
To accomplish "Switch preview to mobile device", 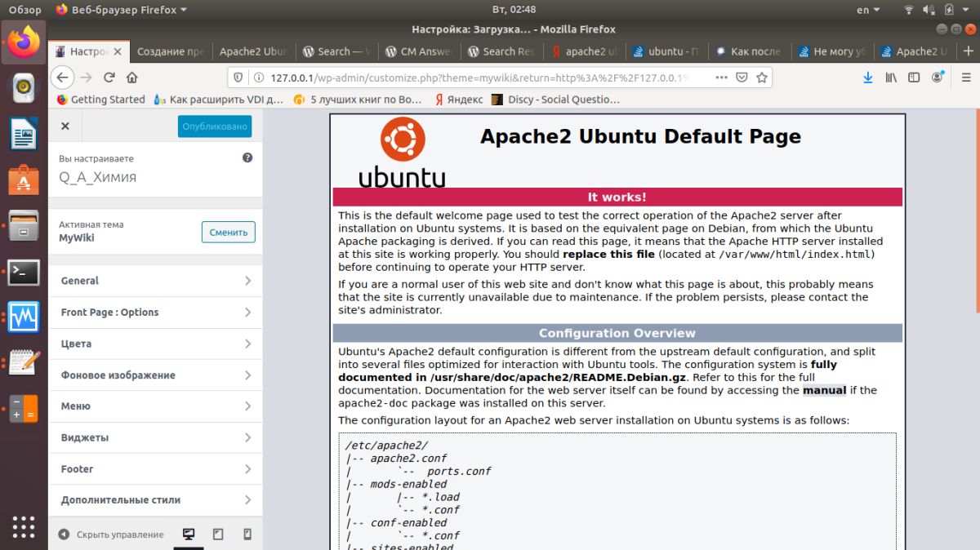I will (247, 534).
